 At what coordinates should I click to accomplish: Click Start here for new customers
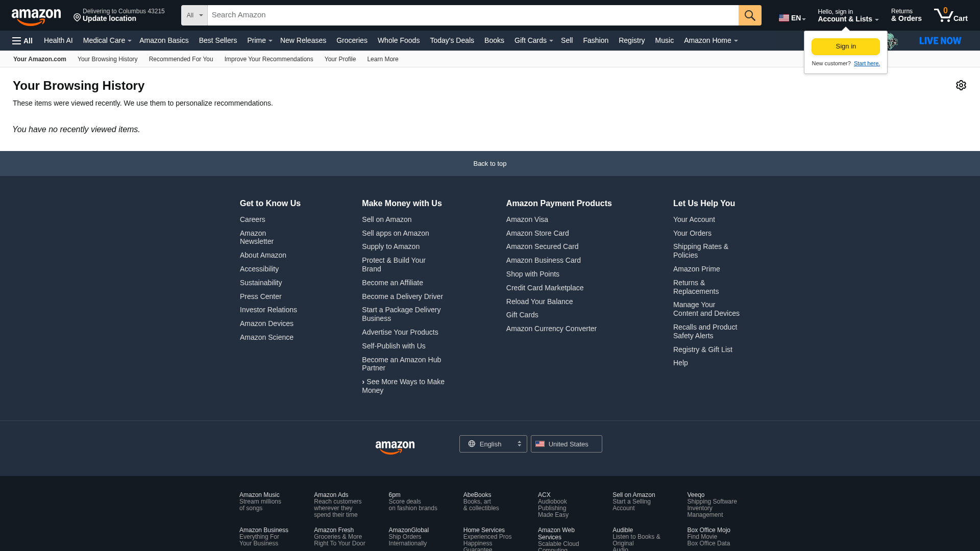click(x=867, y=63)
